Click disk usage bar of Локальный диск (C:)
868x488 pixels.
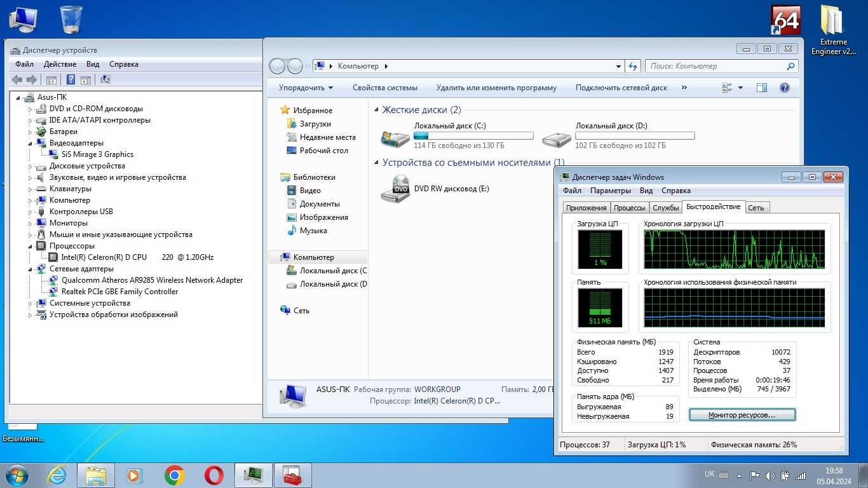[x=473, y=136]
